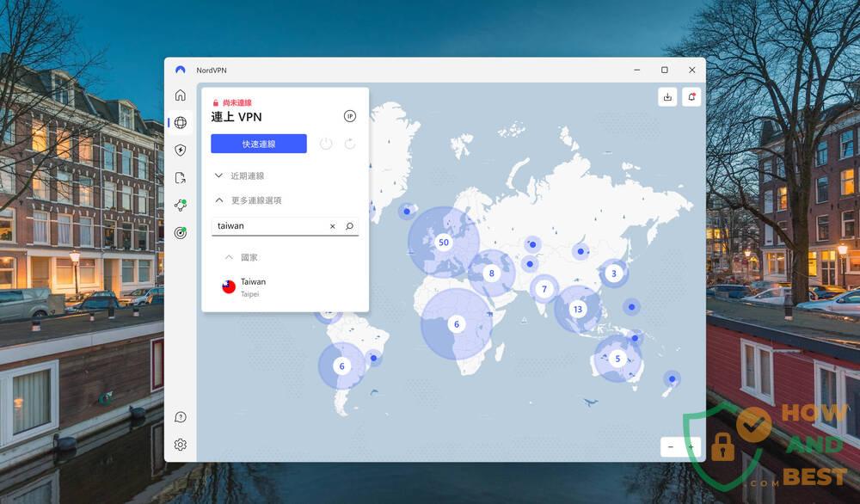Show your IP with the IP button

tap(349, 115)
